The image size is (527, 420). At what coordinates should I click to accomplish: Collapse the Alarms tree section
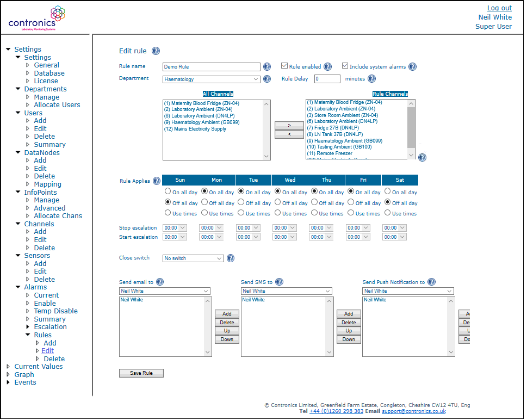point(18,287)
